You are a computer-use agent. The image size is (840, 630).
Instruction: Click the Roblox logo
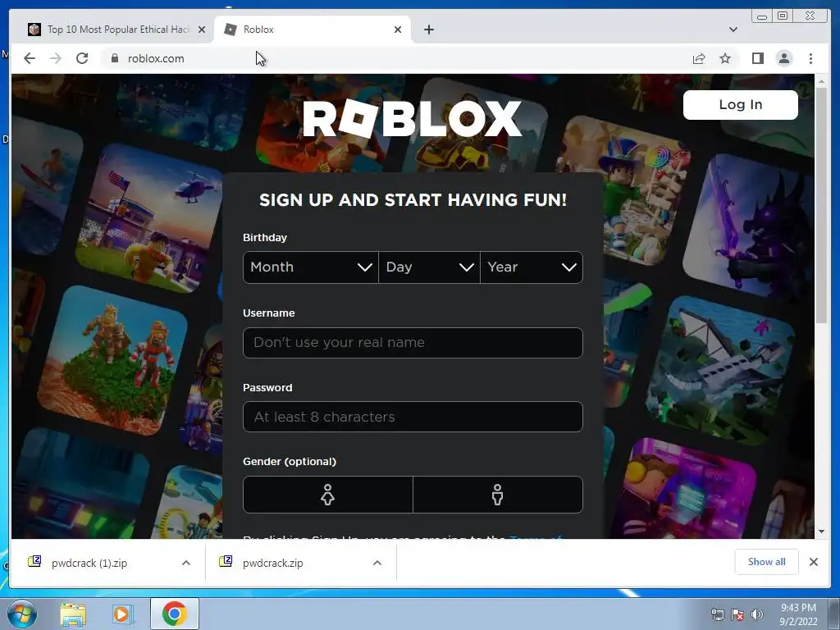[x=412, y=118]
